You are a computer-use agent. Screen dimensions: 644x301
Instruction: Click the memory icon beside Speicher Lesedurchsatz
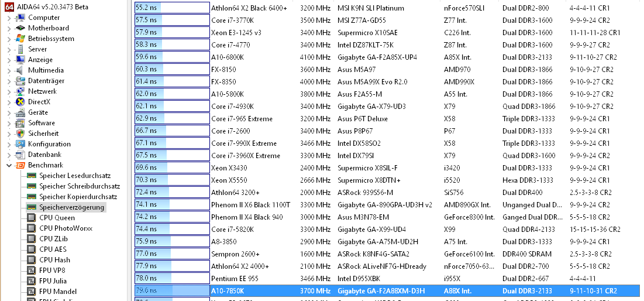click(x=32, y=176)
